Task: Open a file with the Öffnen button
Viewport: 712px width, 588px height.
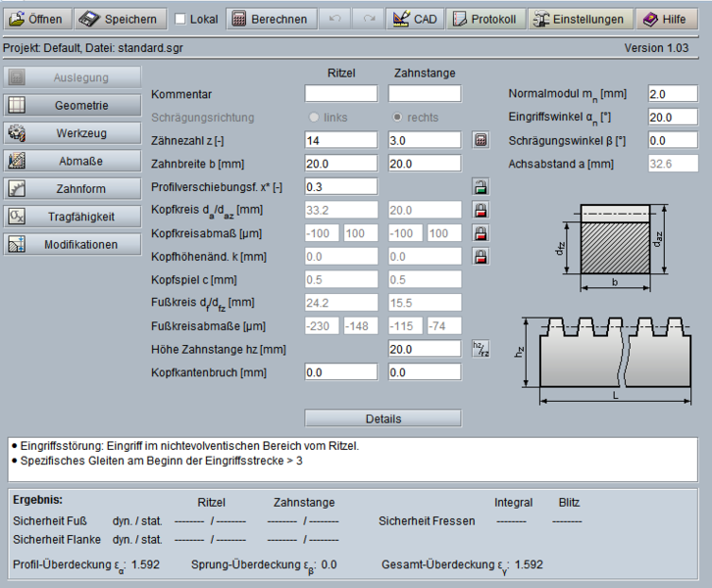Action: [36, 19]
